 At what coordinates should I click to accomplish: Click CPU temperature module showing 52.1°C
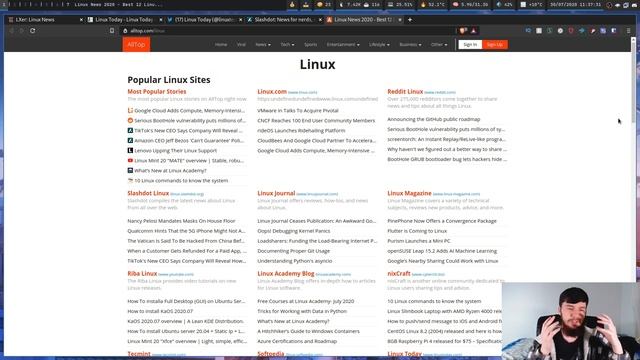(432, 4)
